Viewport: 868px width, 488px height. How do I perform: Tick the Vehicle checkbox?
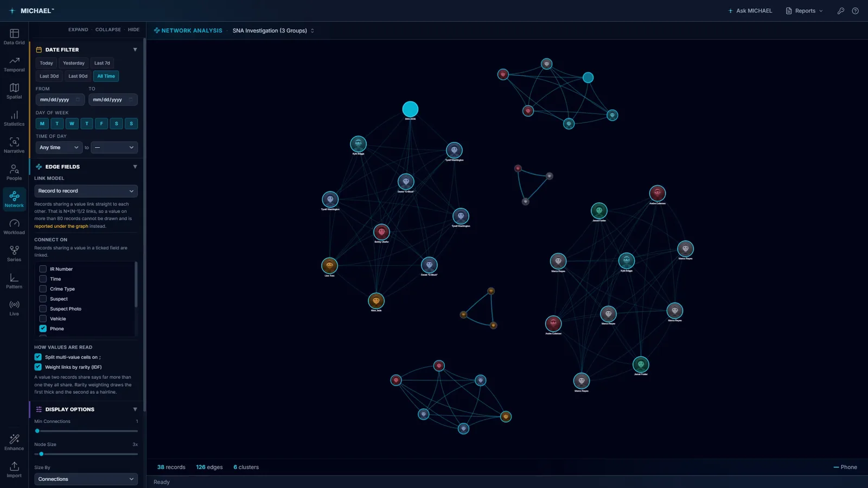point(43,319)
